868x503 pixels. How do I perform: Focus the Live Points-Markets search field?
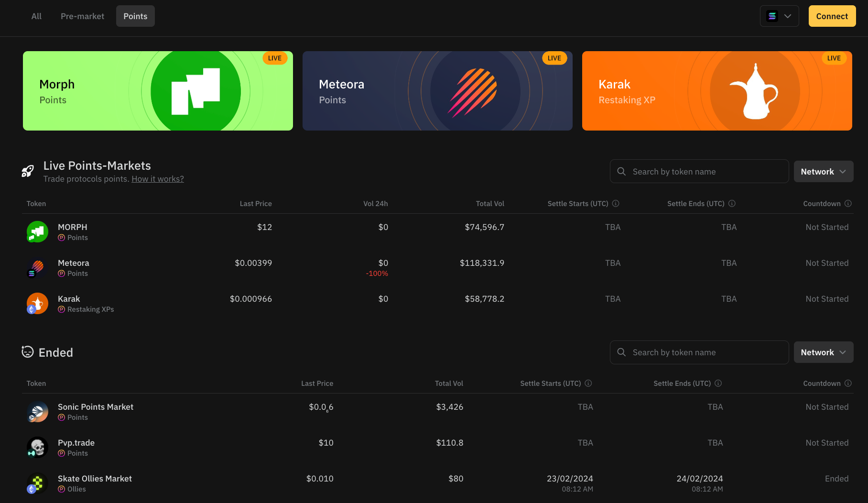coord(699,171)
